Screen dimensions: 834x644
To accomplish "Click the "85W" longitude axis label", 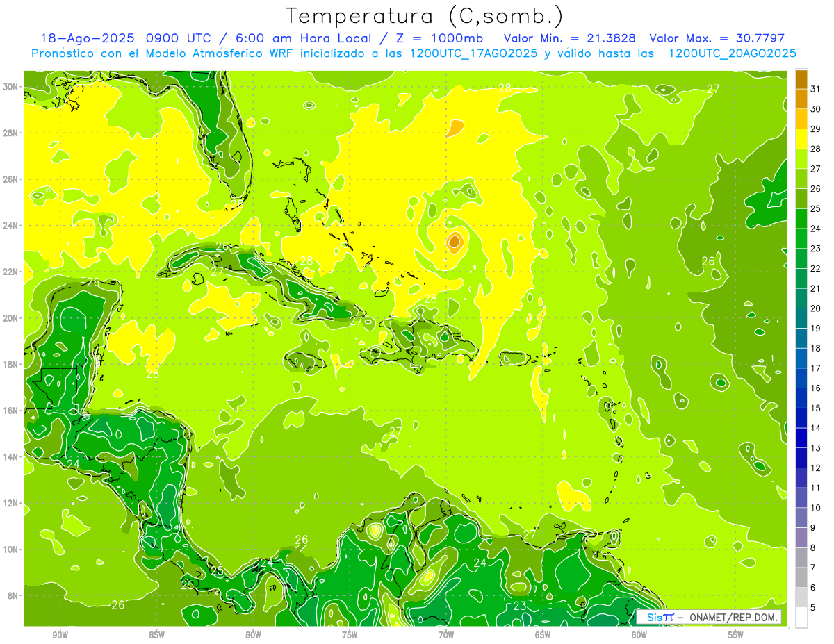I will (x=157, y=635).
